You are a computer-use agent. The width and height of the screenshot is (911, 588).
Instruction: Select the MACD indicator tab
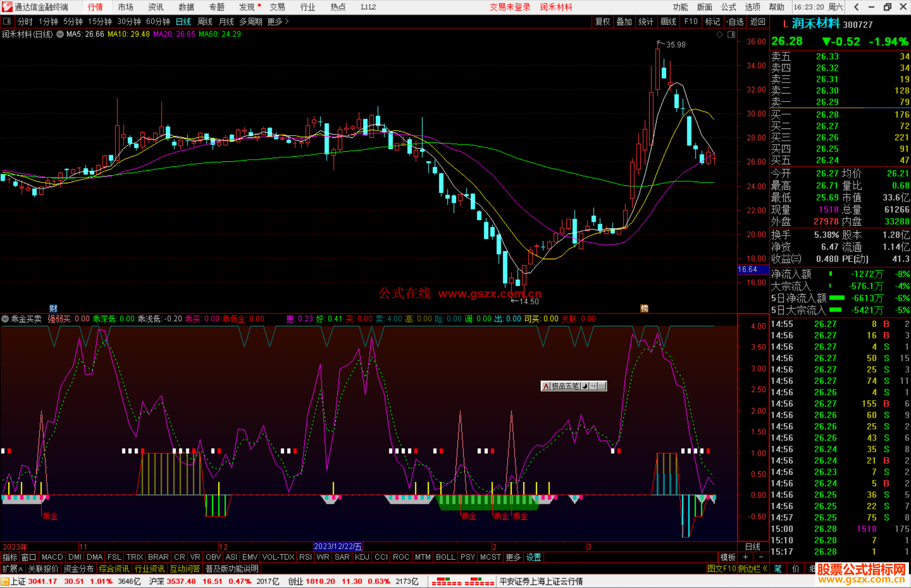click(52, 557)
